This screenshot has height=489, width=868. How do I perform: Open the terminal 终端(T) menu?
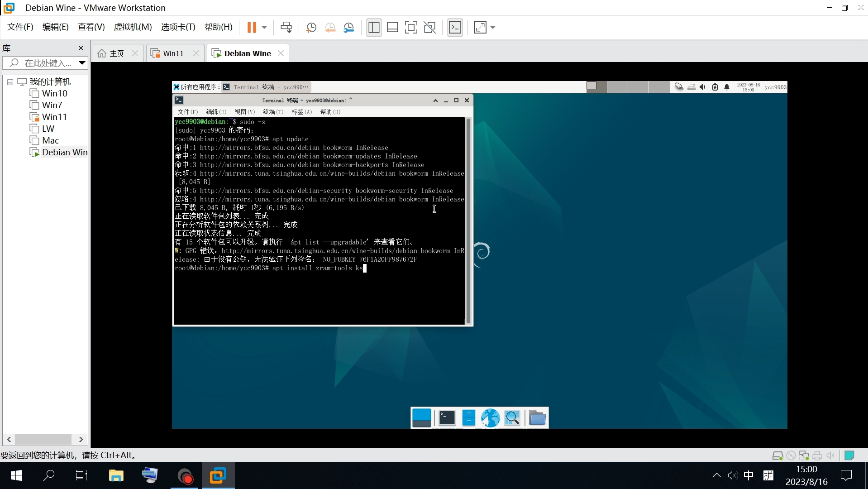[x=273, y=112]
